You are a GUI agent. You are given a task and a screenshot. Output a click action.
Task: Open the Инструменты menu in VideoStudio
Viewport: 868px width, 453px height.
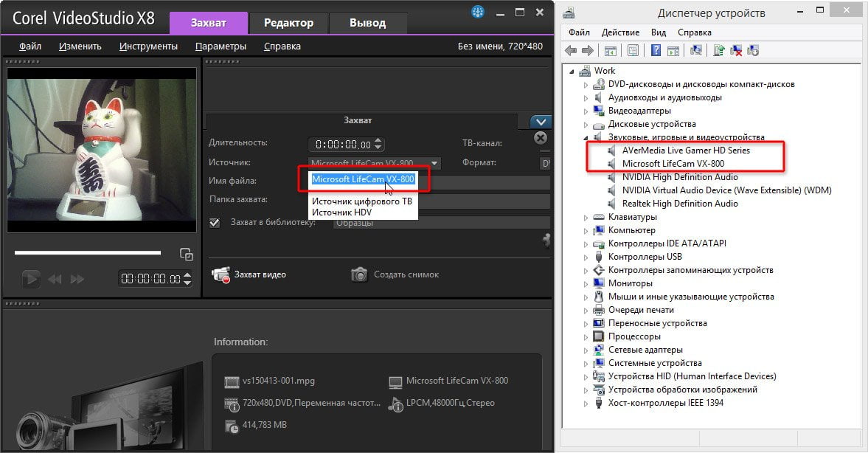148,46
